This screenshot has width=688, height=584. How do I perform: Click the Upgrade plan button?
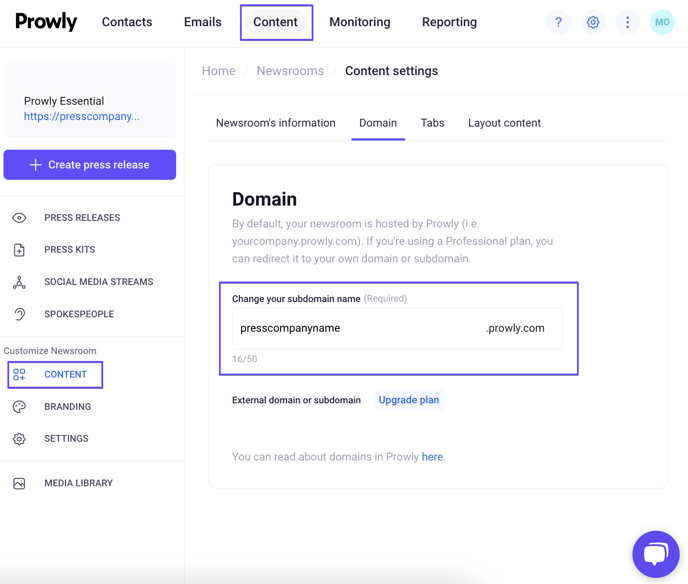(x=409, y=400)
